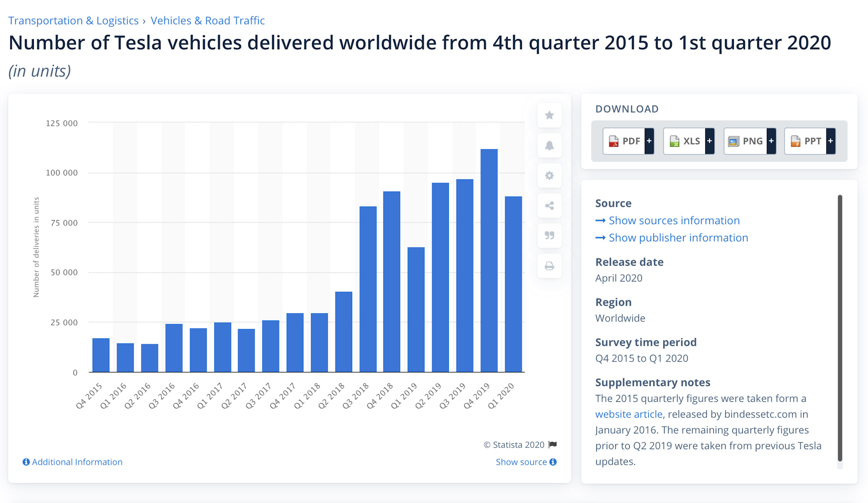Expand Show sources information

pyautogui.click(x=674, y=221)
